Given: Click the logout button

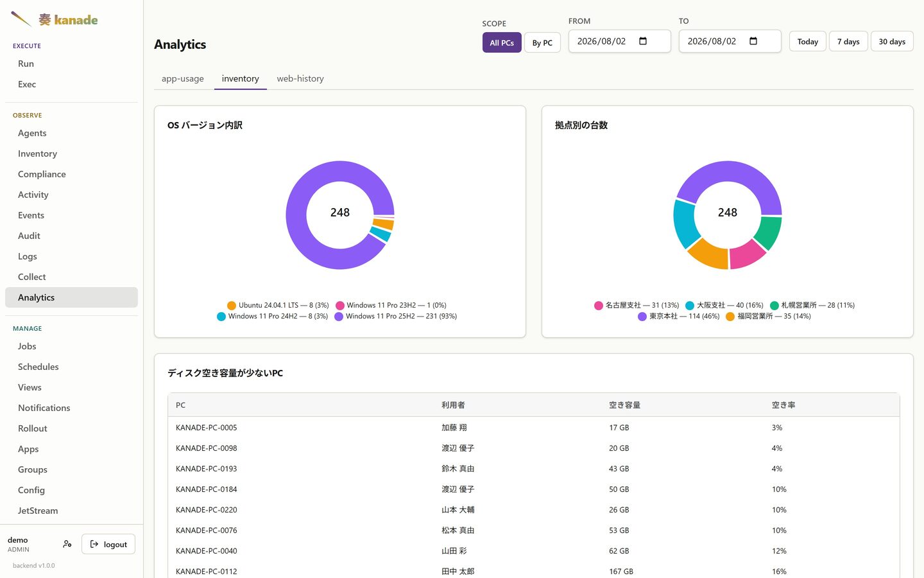Looking at the screenshot, I should click(108, 544).
